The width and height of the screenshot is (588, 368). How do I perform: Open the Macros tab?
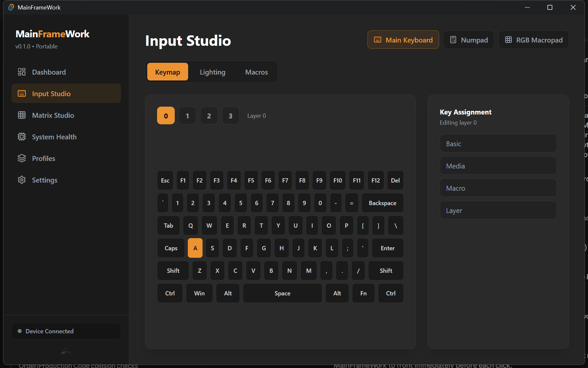[257, 72]
